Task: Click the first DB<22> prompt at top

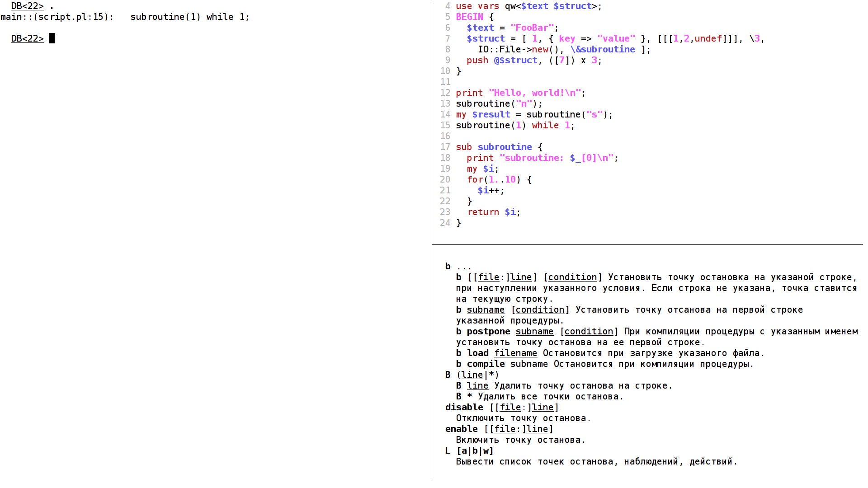Action: point(28,6)
